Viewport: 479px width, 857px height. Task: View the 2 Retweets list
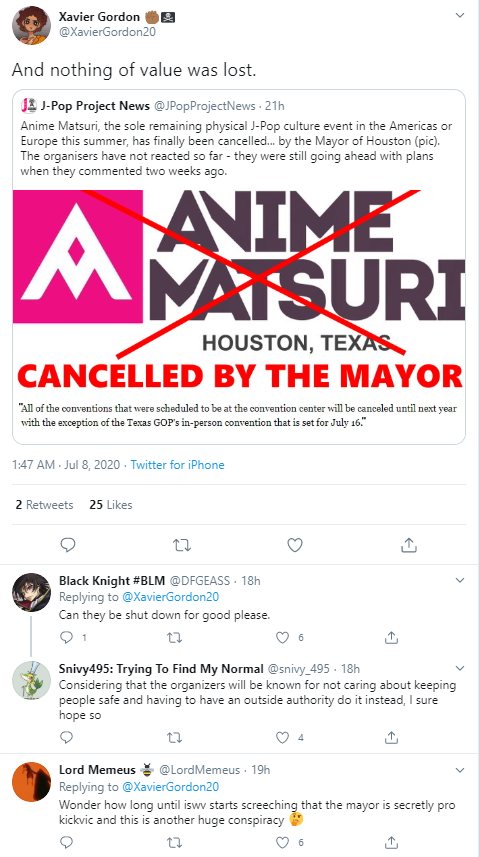[x=44, y=504]
